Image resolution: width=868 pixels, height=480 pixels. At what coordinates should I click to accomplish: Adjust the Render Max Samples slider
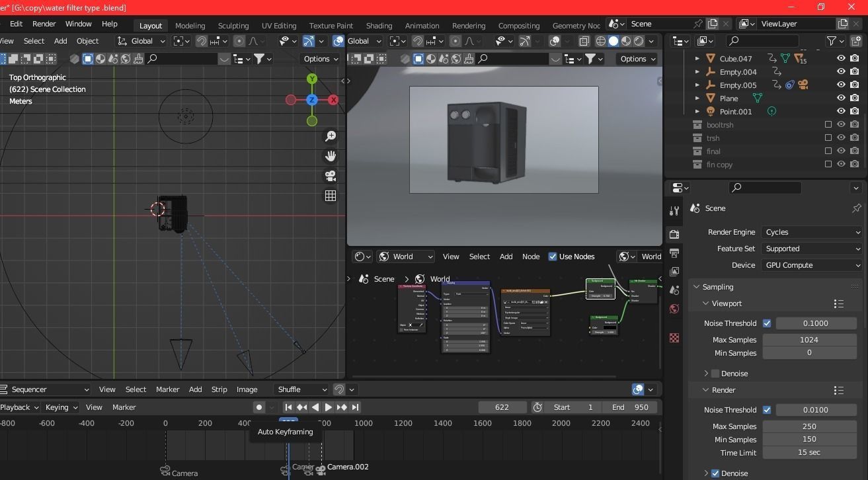(x=809, y=426)
